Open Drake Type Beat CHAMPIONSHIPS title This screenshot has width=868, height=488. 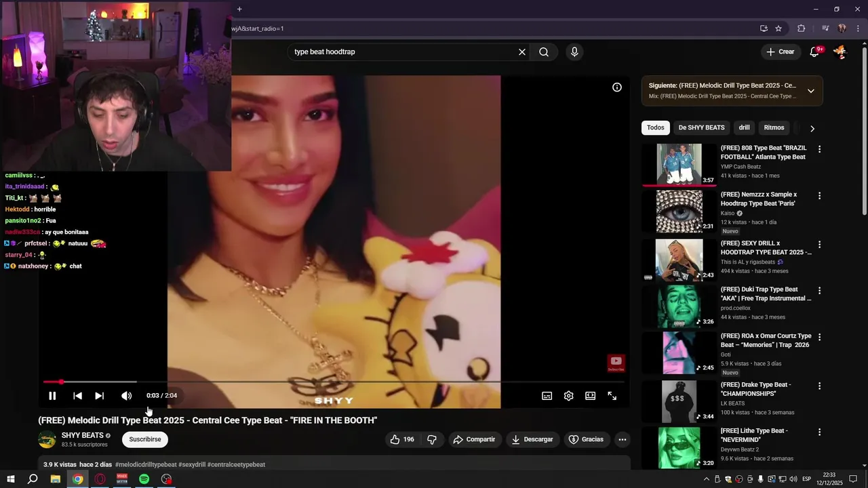click(756, 389)
